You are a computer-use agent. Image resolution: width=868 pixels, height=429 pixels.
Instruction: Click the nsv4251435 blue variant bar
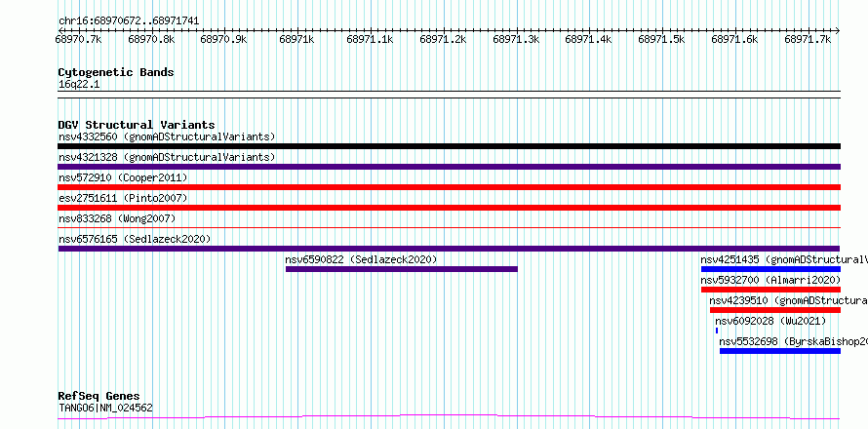point(770,269)
